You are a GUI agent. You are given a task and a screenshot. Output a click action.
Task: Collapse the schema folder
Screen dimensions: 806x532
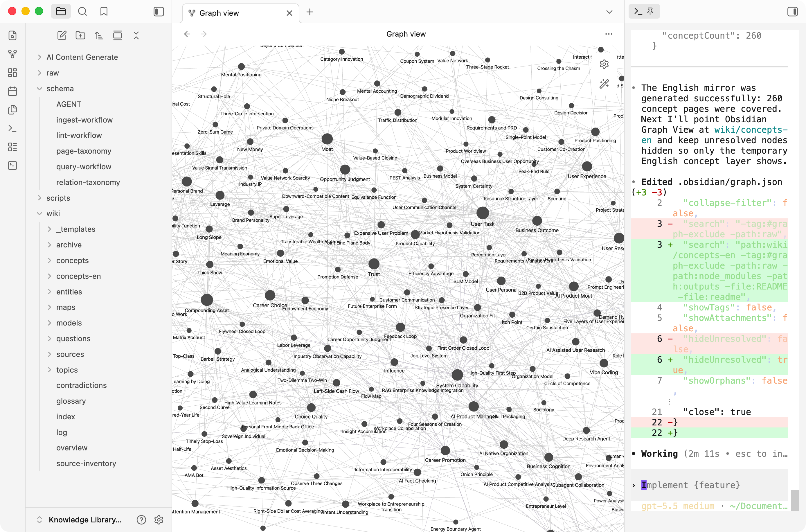point(60,88)
